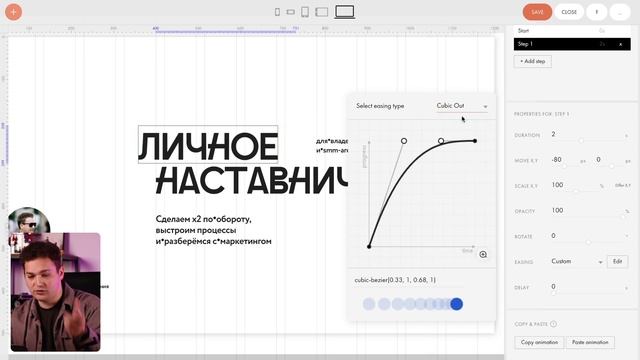Delete Step 1 with its x icon

pos(620,44)
